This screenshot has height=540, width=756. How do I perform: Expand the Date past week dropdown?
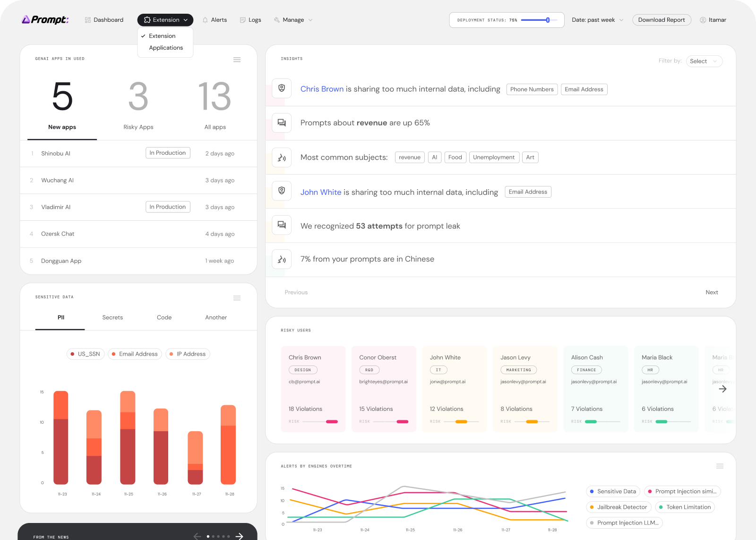coord(597,20)
